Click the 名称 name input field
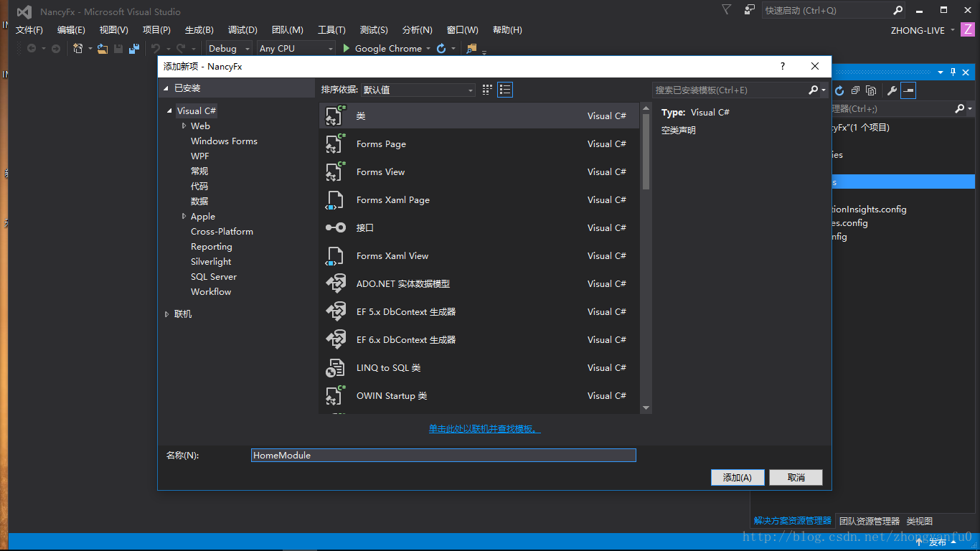980x551 pixels. point(443,456)
